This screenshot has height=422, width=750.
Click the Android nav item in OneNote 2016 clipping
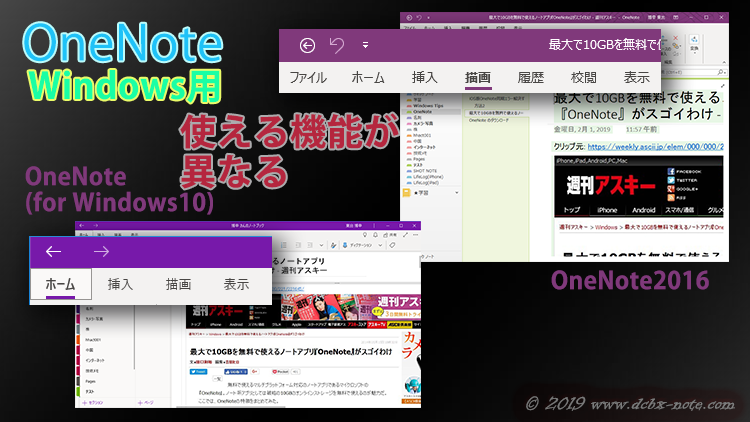[x=643, y=210]
